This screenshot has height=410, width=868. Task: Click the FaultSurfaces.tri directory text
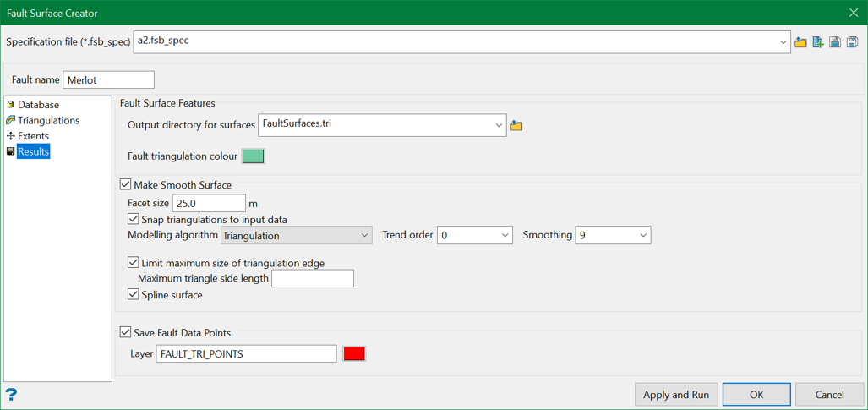pyautogui.click(x=298, y=124)
